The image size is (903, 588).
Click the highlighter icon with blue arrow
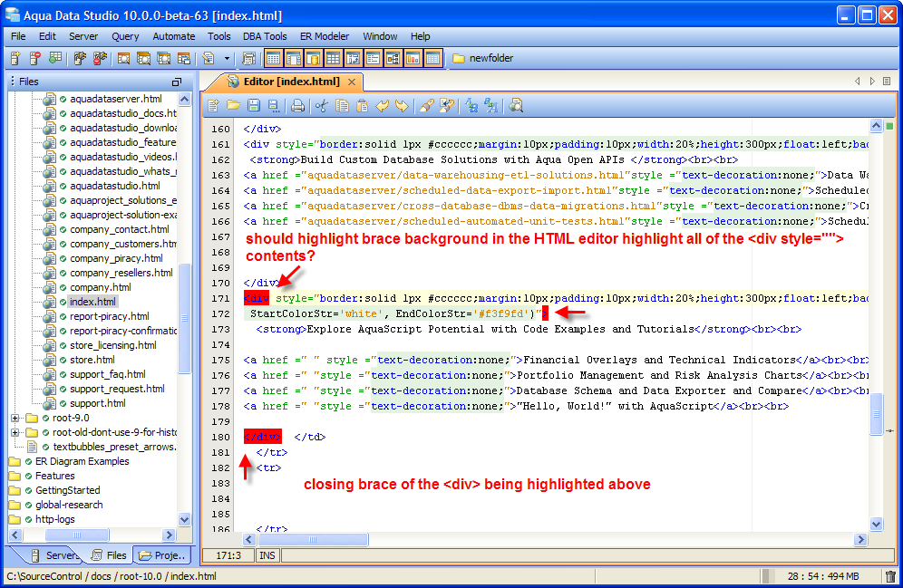click(446, 106)
